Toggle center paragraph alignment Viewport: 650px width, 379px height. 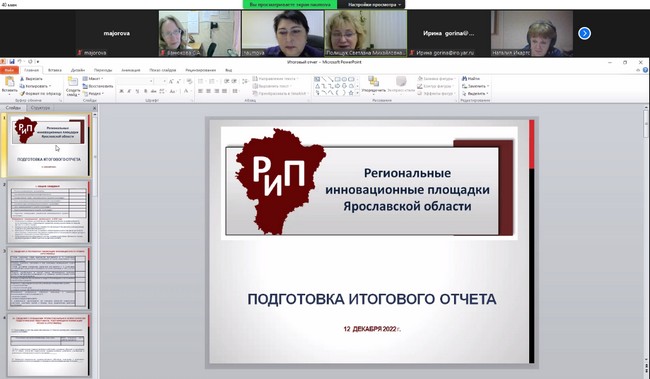(209, 91)
